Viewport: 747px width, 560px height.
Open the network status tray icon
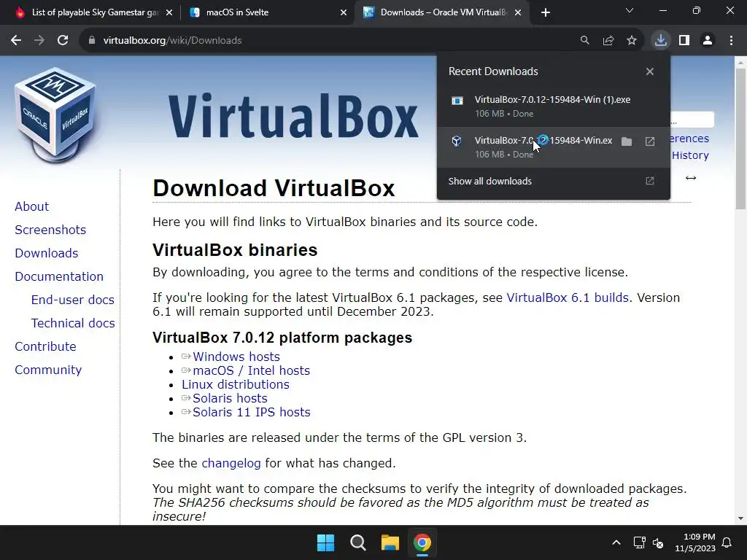pyautogui.click(x=639, y=542)
